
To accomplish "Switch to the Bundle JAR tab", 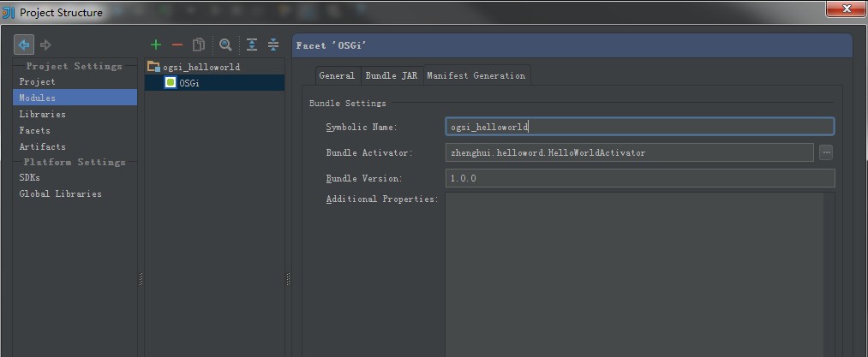I will coord(392,75).
